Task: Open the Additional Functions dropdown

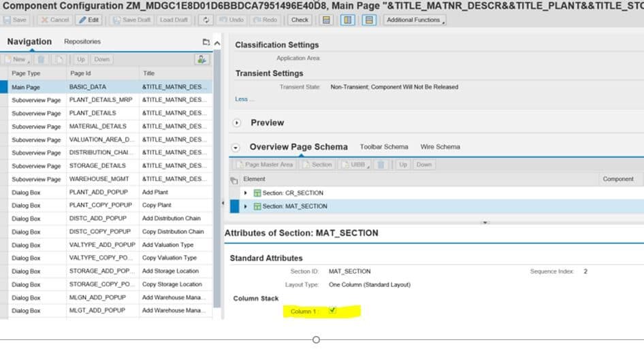Action: (x=415, y=20)
